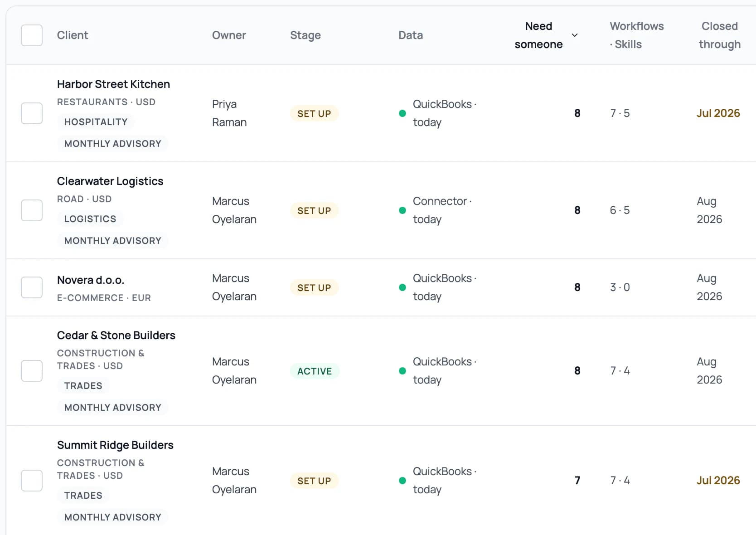Click MONTHLY ADVISORY tag under Harbor Street Kitchen
The height and width of the screenshot is (535, 756).
pyautogui.click(x=113, y=144)
